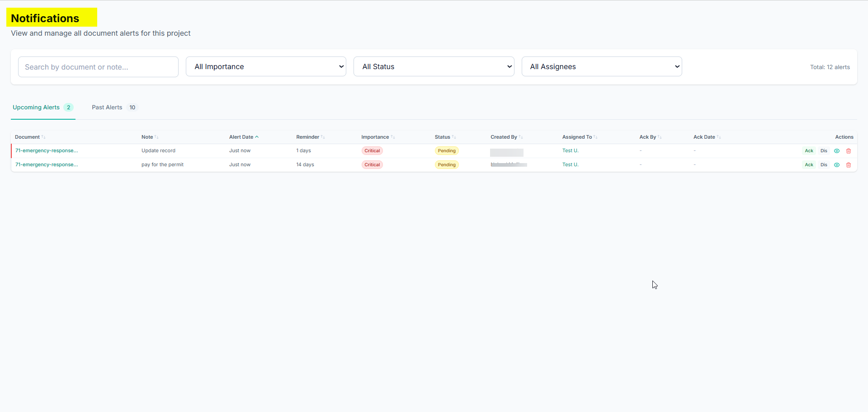Sort by Document column
Screen dimensions: 868x412
[x=30, y=137]
